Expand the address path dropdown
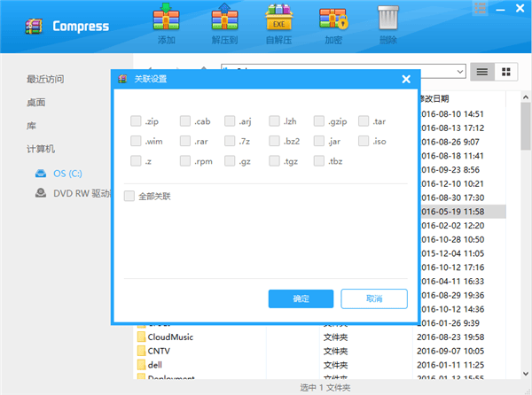Image resolution: width=532 pixels, height=395 pixels. [459, 71]
